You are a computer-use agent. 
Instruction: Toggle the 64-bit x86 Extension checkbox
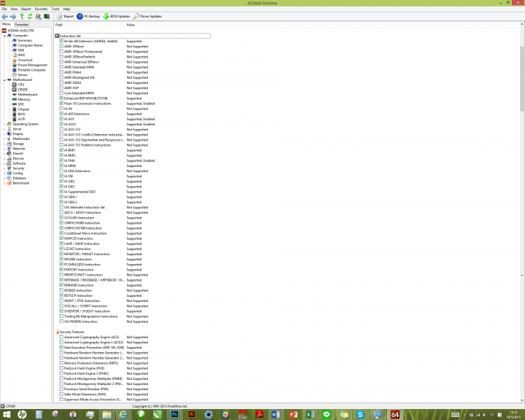point(61,41)
